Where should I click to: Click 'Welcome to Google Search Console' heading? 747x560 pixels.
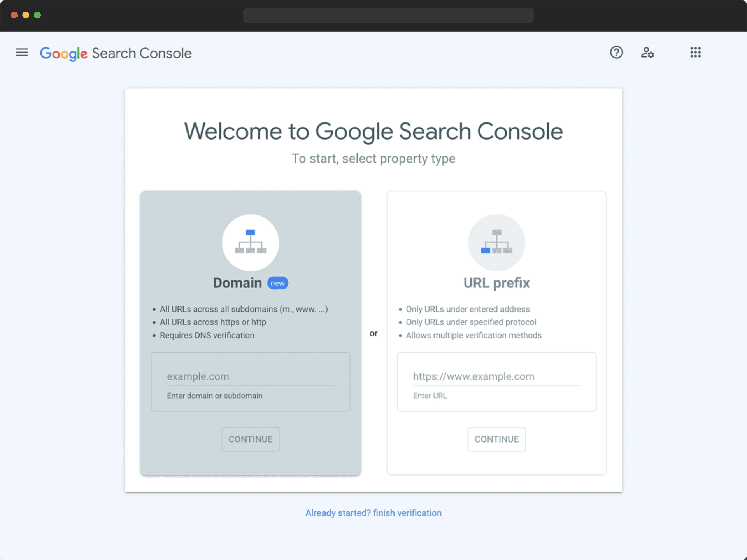(x=373, y=131)
